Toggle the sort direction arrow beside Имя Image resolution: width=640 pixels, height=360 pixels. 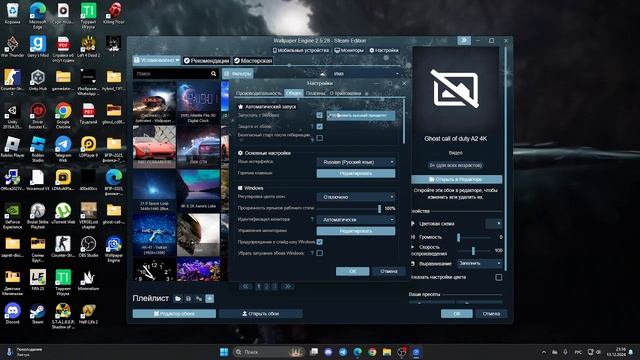[322, 74]
